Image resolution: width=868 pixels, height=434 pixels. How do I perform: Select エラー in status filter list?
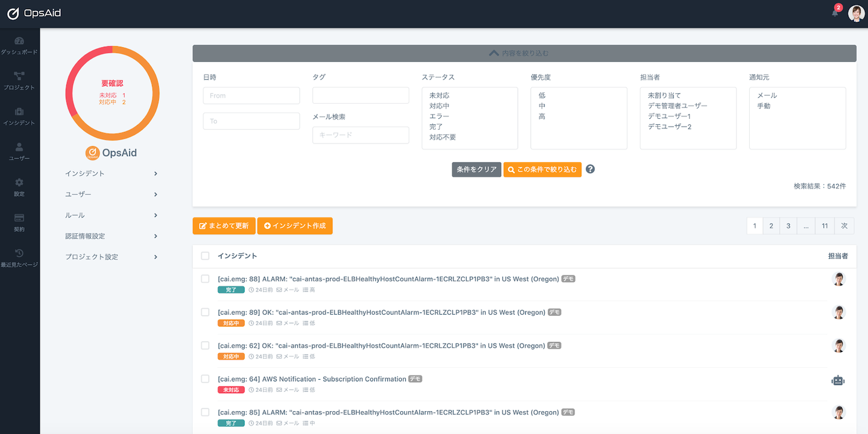tap(439, 116)
